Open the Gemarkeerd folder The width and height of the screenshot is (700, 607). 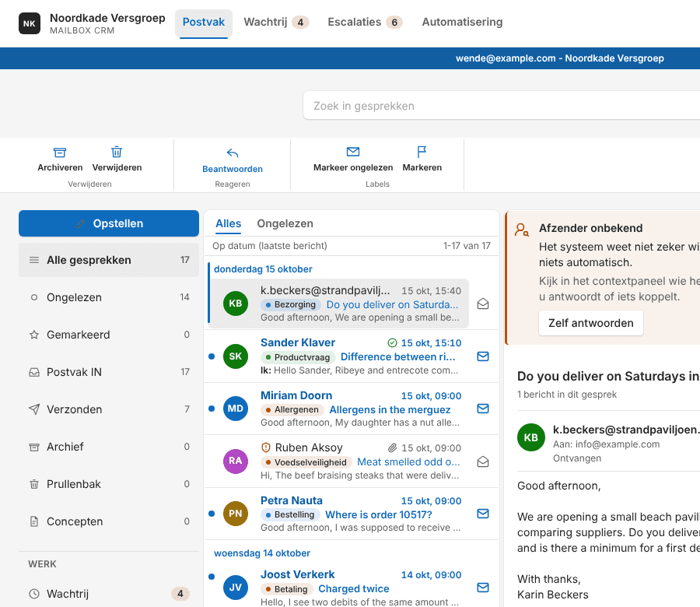(x=109, y=335)
